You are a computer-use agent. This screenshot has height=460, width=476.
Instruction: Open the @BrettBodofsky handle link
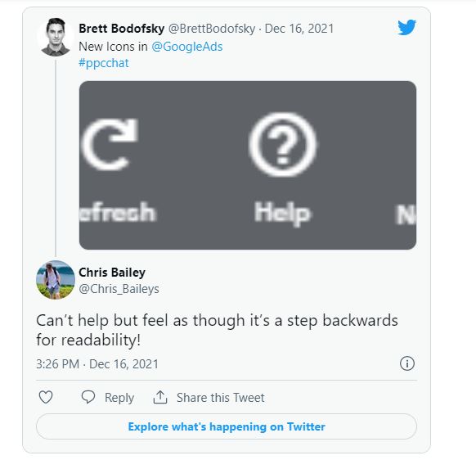click(x=212, y=29)
